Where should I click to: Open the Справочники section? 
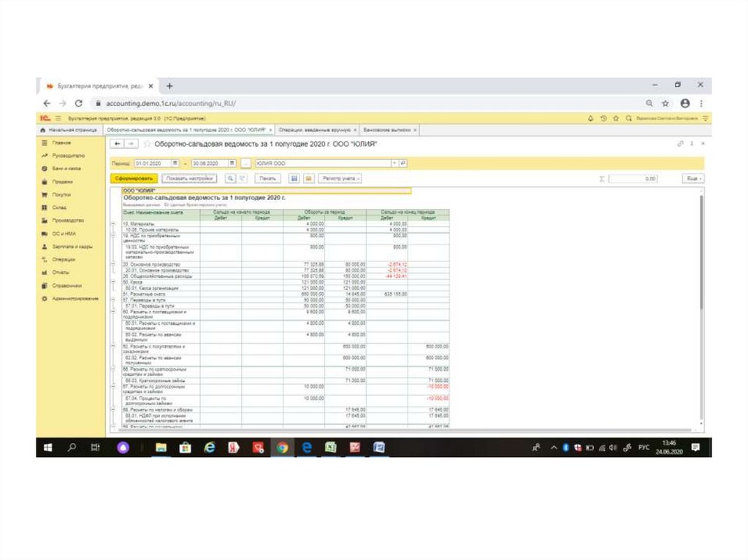click(66, 285)
